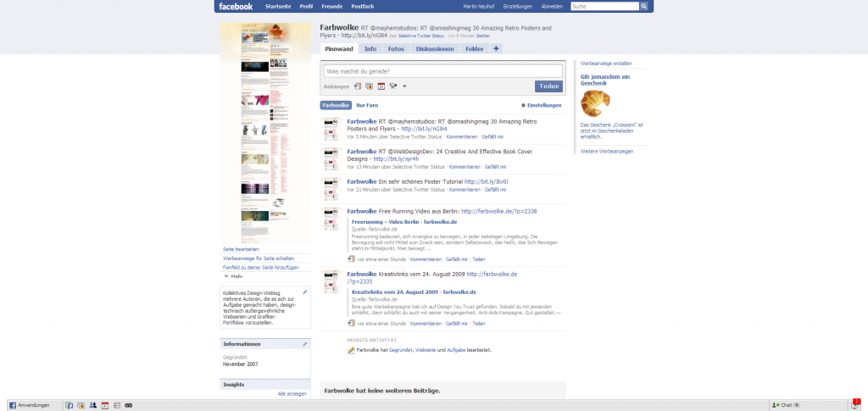Open notifications icon with red badge
The height and width of the screenshot is (411, 868).
(855, 404)
